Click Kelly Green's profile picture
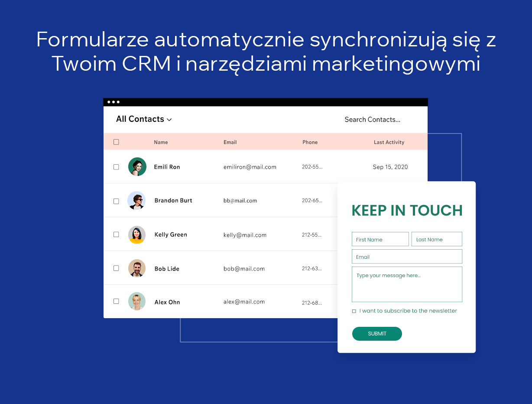This screenshot has height=404, width=532. coord(137,235)
